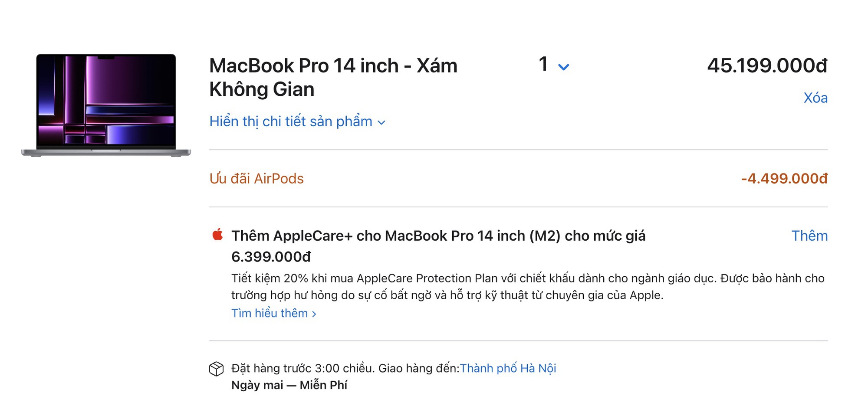Click the MacBook Pro 14 inch title

click(332, 65)
